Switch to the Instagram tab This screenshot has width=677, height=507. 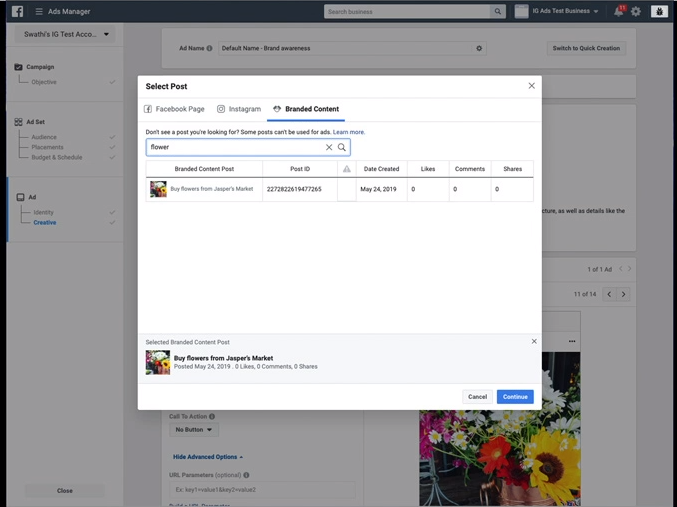(239, 109)
